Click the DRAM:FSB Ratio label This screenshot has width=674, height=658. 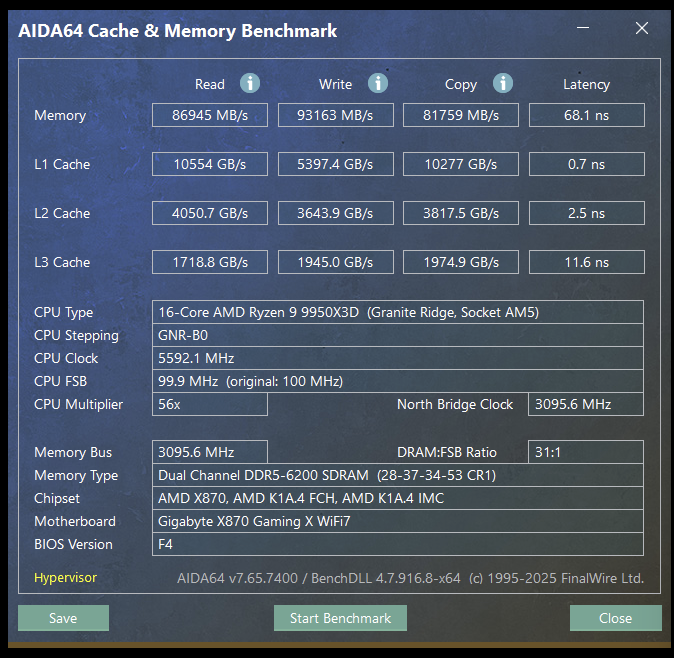tap(447, 452)
